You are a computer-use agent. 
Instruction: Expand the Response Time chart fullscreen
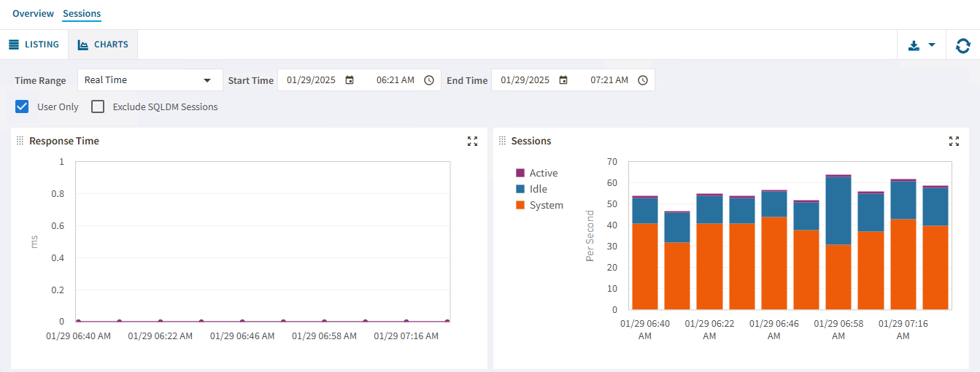click(472, 142)
